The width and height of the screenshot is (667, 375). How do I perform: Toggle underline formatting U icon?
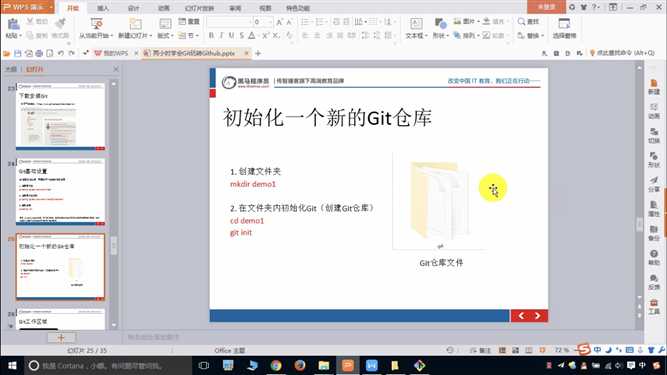tap(231, 36)
